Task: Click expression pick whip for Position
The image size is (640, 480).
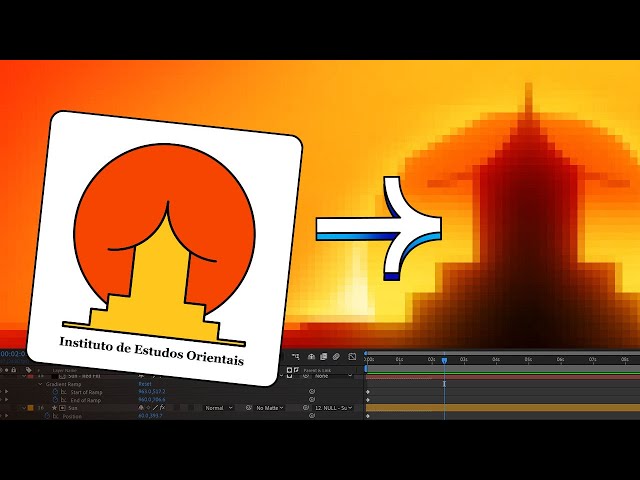Action: 312,416
